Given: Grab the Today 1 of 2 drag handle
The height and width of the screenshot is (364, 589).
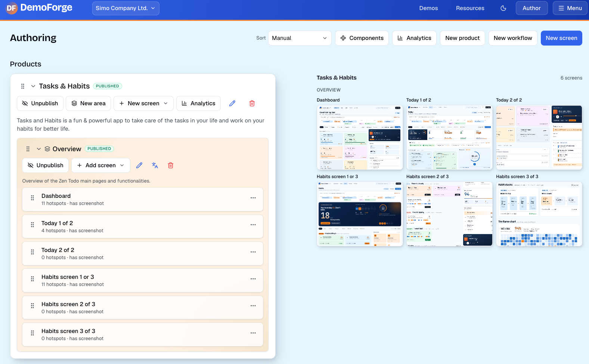Looking at the screenshot, I should pyautogui.click(x=32, y=225).
